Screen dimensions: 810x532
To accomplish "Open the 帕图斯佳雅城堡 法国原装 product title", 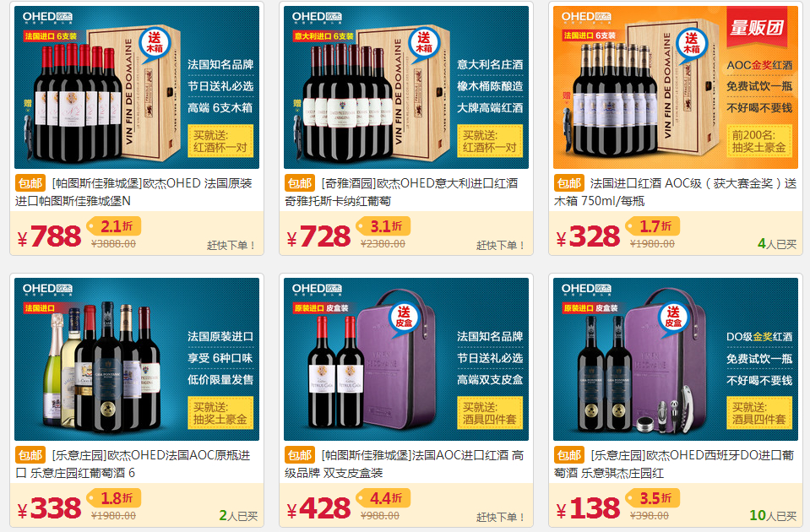I will (x=133, y=193).
